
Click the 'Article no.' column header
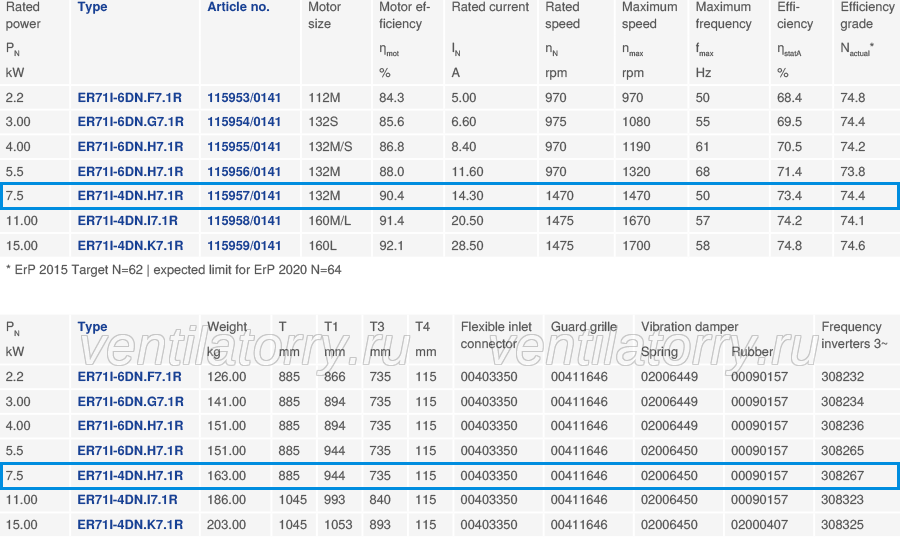click(238, 7)
